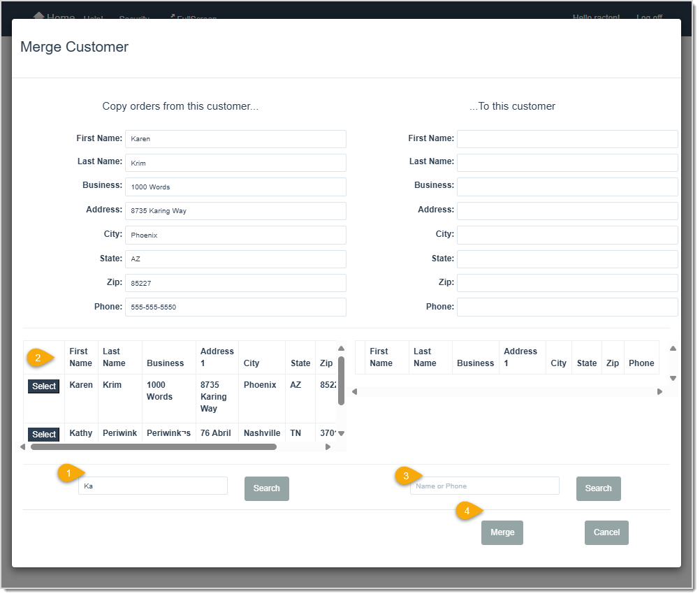Click the down arrow on left grid's vertical scrollbar
This screenshot has height=596, width=700.
(341, 433)
